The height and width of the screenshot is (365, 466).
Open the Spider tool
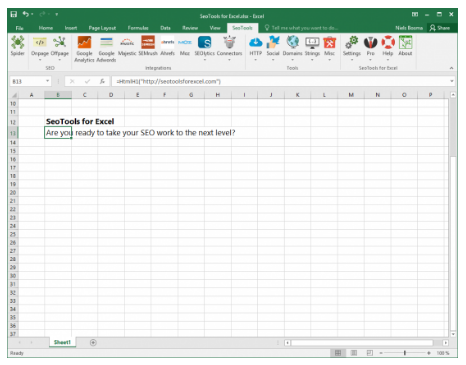click(17, 46)
